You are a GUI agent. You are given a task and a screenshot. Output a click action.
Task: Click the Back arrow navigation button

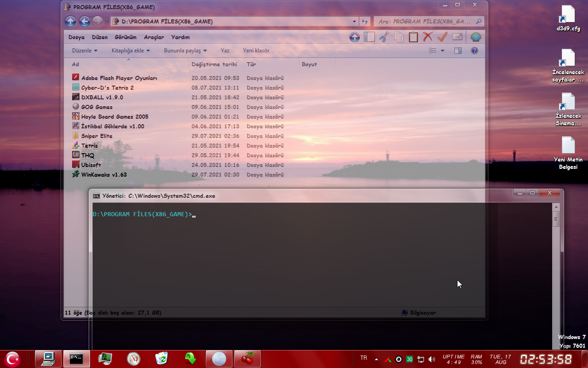[x=85, y=22]
